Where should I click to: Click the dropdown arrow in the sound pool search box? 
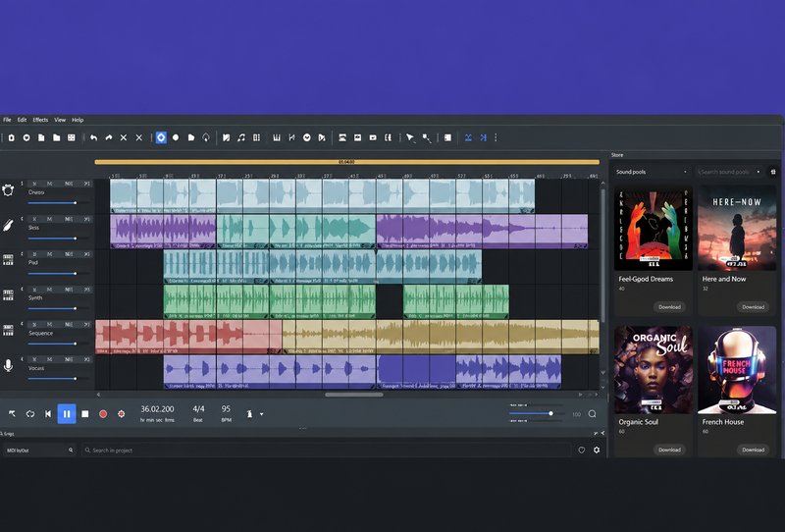(759, 172)
